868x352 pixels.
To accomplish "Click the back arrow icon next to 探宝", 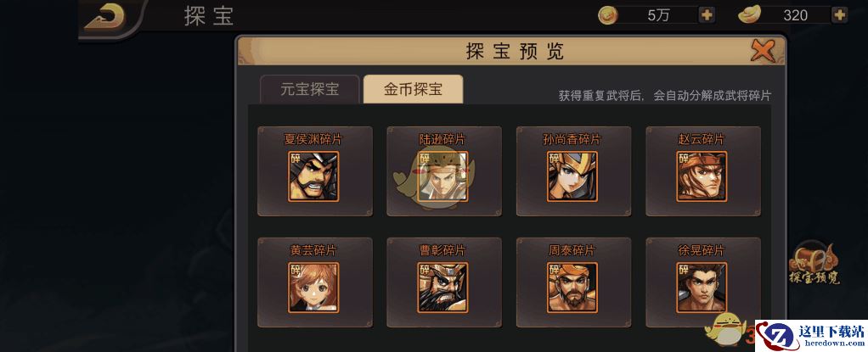I will click(104, 17).
